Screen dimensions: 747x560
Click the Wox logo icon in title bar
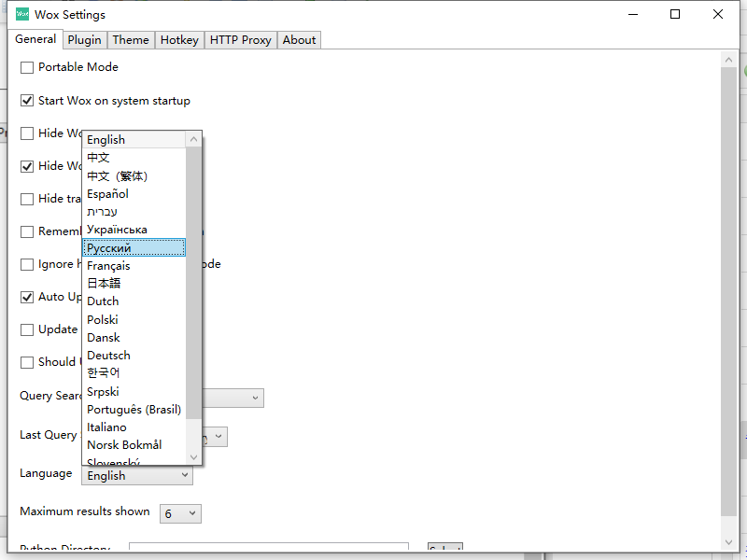point(22,14)
